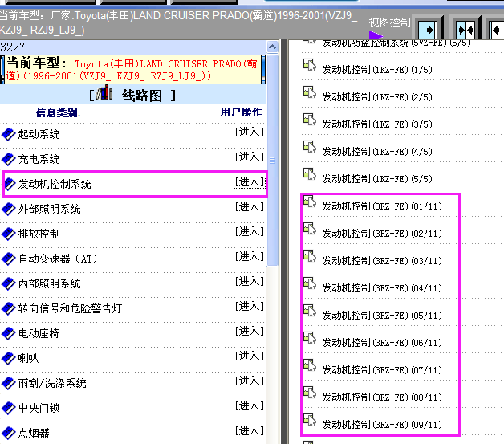
Task: Click the diagram icon for 发动机控制(3RZ-FE) (09/11)
Action: click(x=310, y=420)
